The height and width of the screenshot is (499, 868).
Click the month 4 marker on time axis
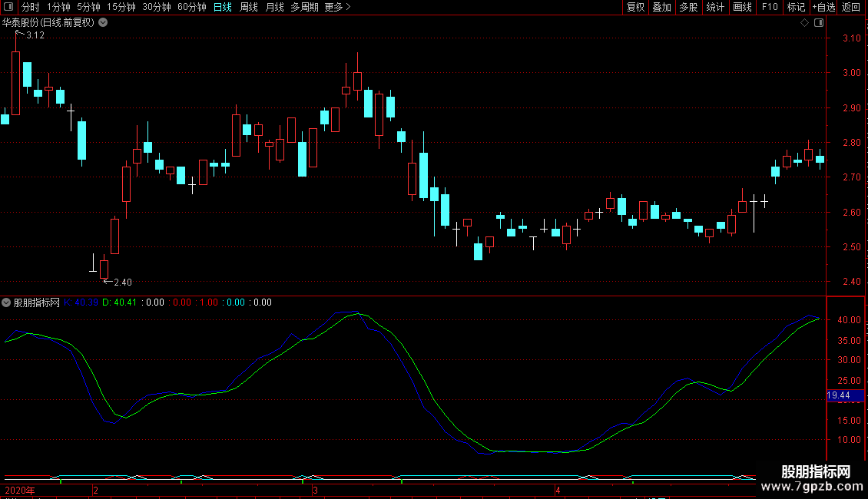coord(558,491)
